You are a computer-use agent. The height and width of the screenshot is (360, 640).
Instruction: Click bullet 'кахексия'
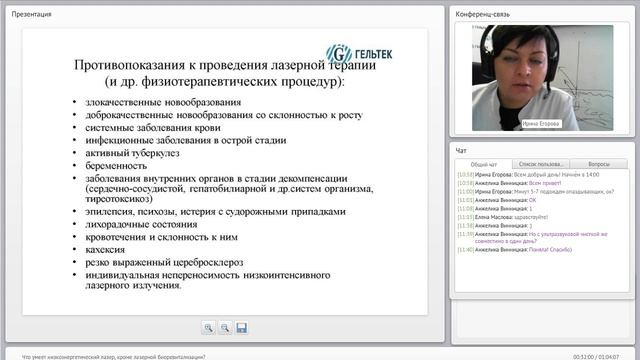(x=105, y=249)
